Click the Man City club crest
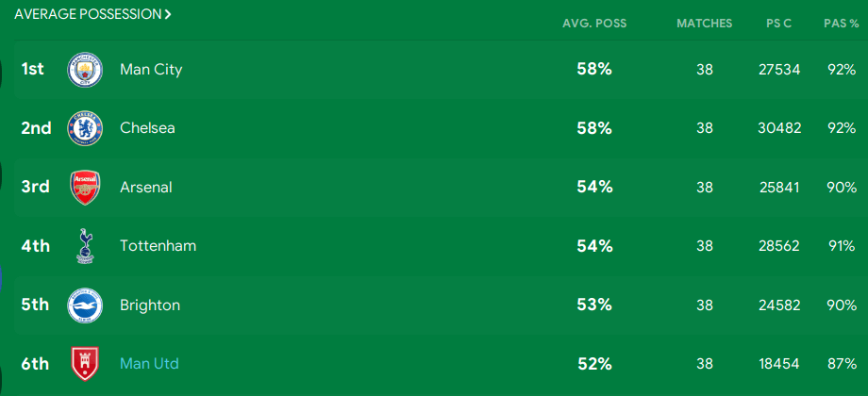The height and width of the screenshot is (396, 868). click(x=85, y=70)
